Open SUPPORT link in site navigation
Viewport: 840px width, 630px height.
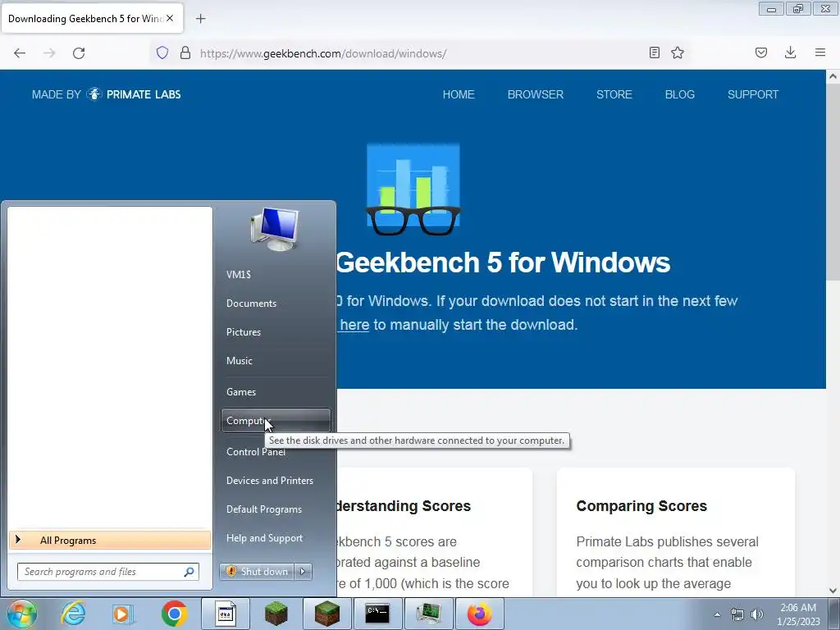(753, 94)
